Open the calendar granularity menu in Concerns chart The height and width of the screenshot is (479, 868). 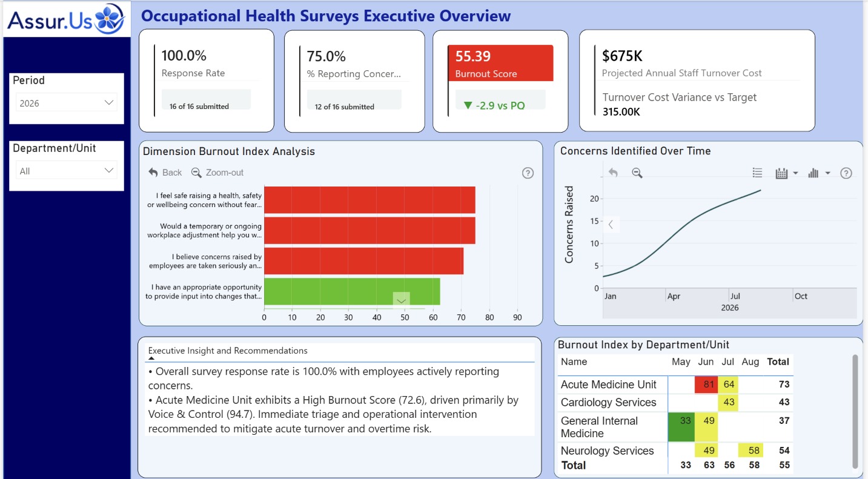point(786,173)
